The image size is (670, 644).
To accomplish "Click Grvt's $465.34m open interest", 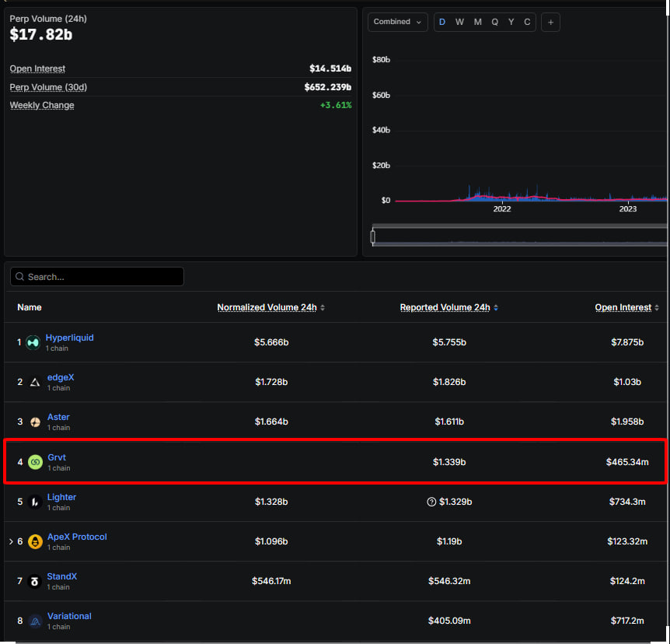I will [627, 462].
